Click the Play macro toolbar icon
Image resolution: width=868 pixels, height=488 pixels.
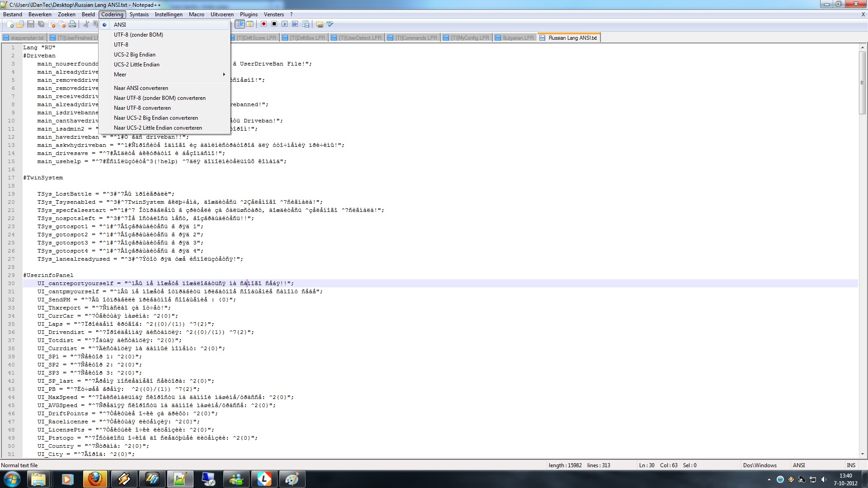pos(284,24)
